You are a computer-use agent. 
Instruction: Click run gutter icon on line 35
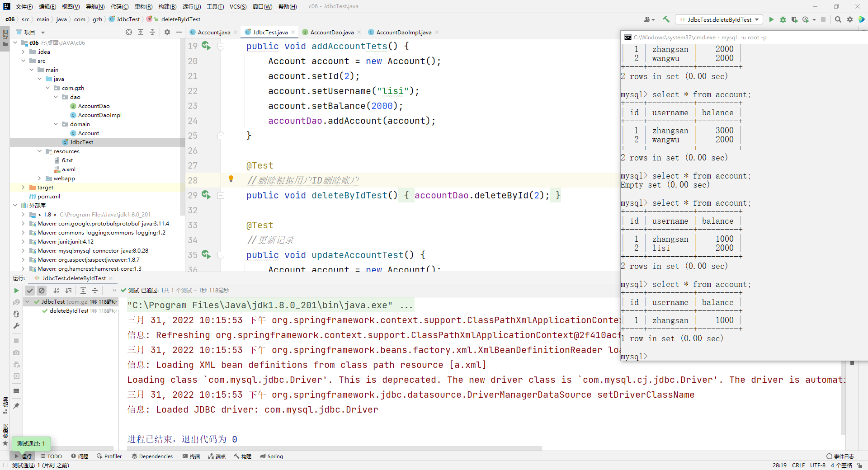pos(206,254)
